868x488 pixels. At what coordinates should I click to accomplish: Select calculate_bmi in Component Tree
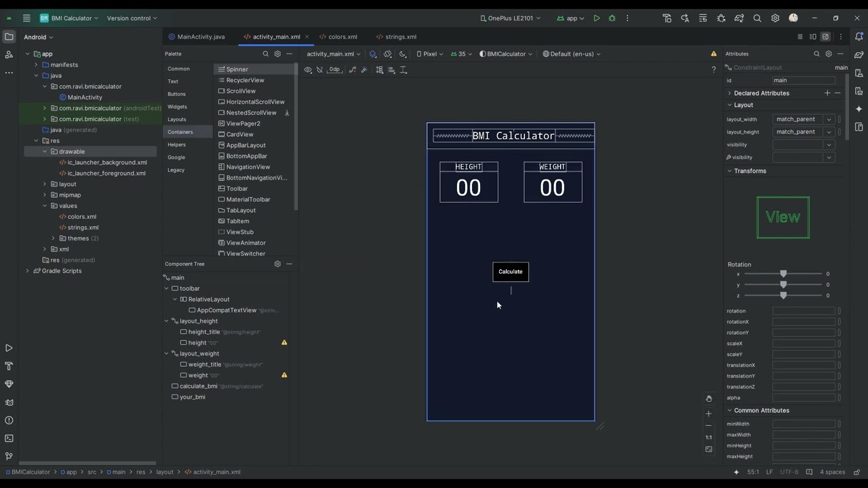(199, 386)
